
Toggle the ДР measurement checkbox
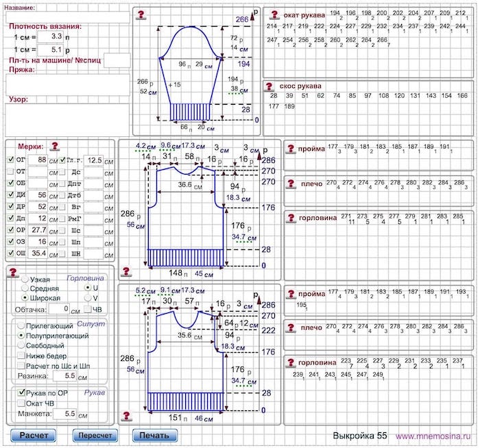coord(11,206)
